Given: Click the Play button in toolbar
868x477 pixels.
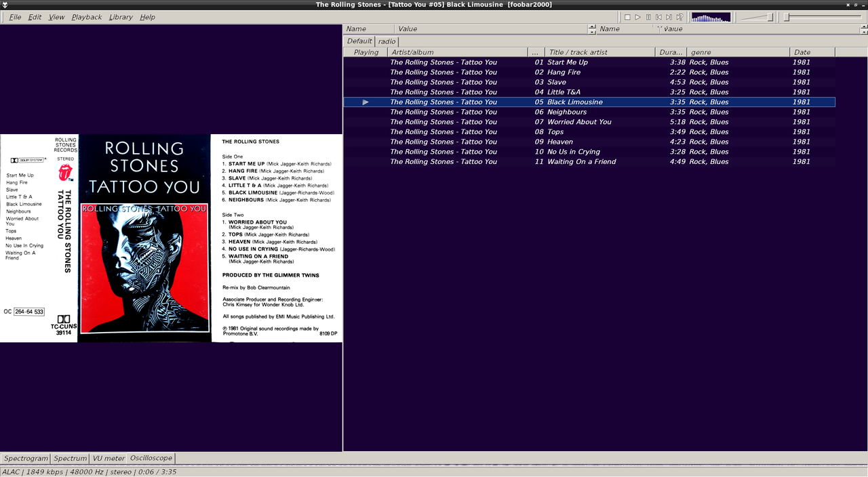Looking at the screenshot, I should point(638,17).
